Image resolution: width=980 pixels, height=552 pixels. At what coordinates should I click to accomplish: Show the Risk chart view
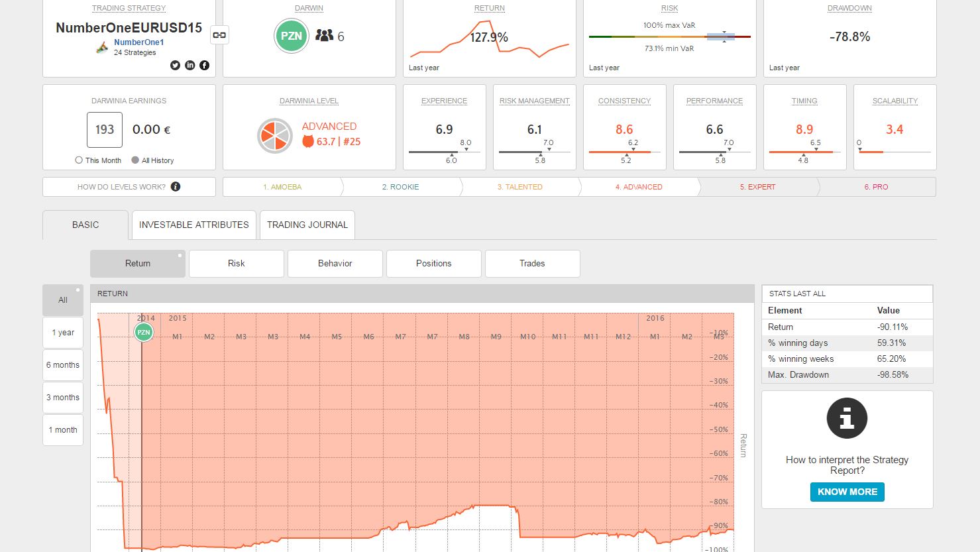click(237, 264)
